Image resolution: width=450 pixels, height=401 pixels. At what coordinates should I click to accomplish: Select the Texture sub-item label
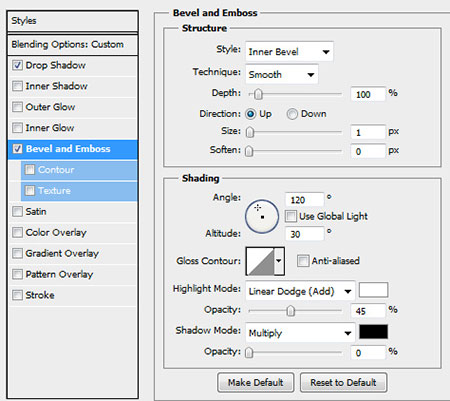[x=54, y=191]
